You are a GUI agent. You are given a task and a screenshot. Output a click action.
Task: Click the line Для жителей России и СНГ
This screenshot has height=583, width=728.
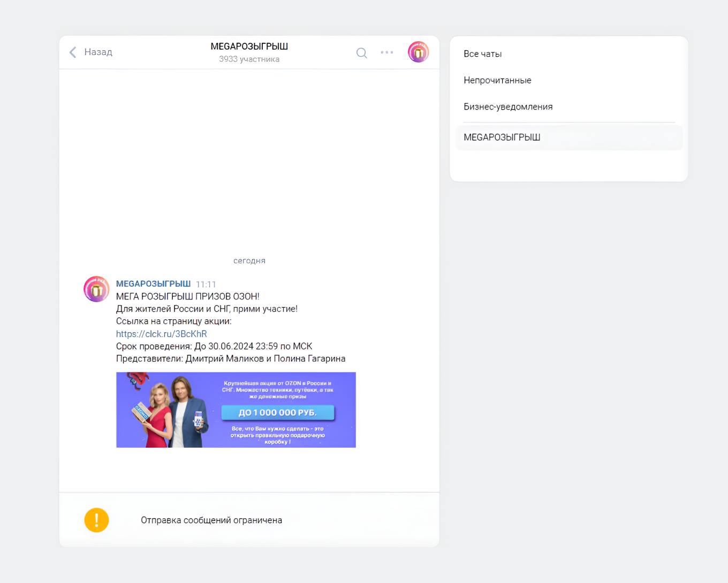(207, 309)
